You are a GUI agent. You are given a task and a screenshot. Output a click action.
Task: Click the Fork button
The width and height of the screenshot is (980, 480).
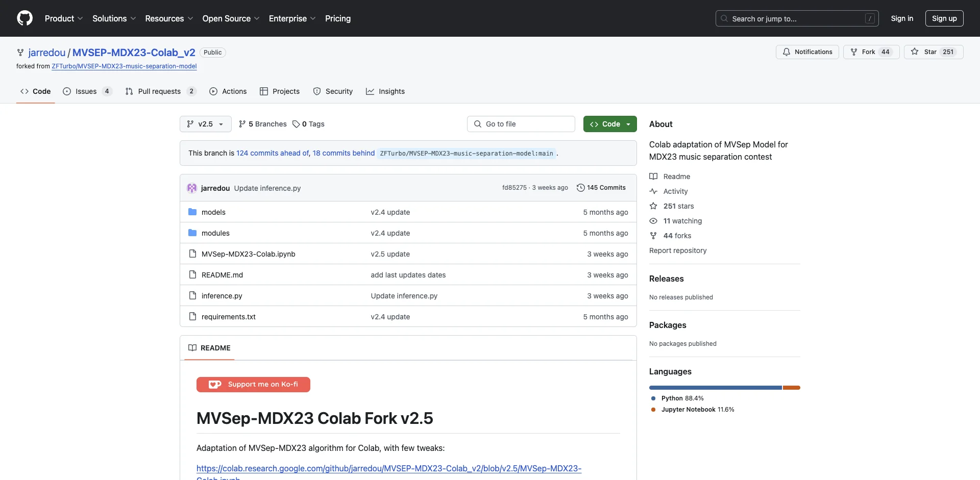pos(871,52)
